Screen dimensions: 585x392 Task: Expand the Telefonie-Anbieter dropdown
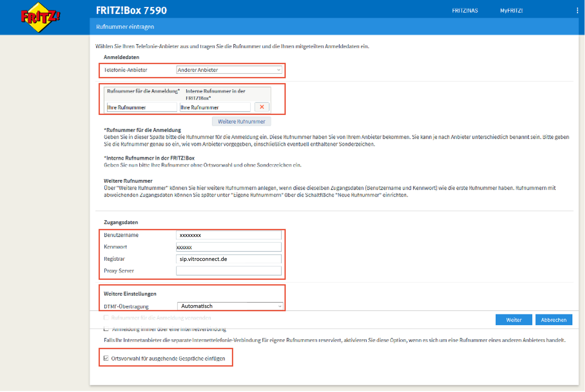229,70
